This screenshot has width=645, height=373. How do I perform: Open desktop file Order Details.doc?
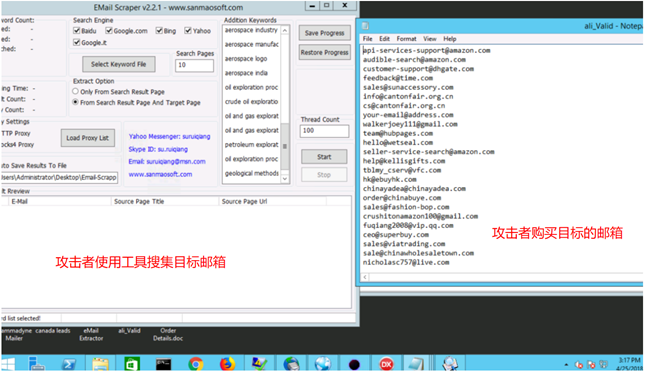tap(168, 334)
